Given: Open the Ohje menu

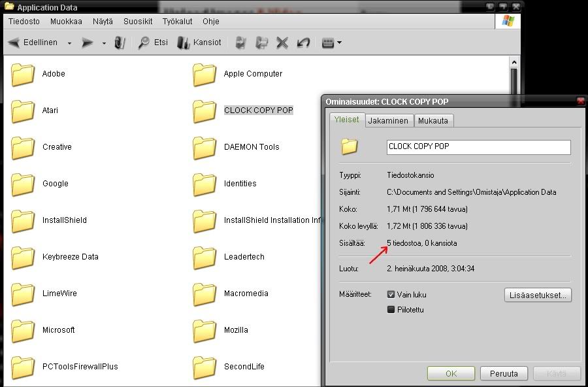Looking at the screenshot, I should pos(211,22).
